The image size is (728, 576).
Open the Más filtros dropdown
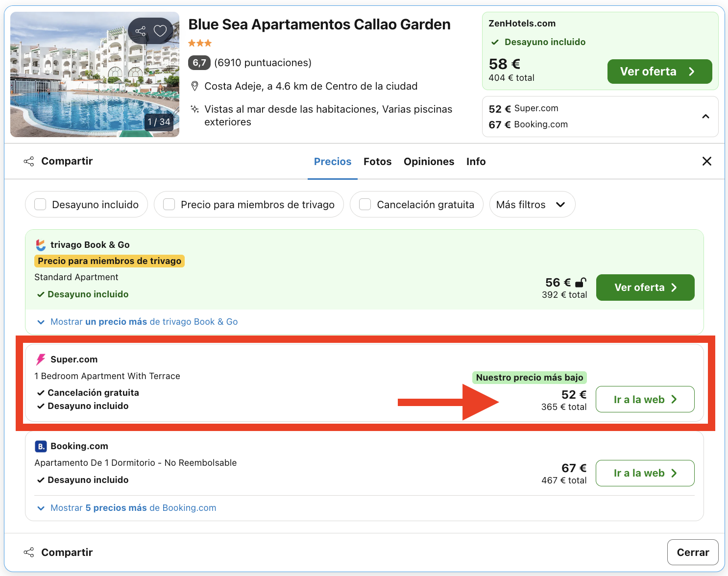coord(532,204)
